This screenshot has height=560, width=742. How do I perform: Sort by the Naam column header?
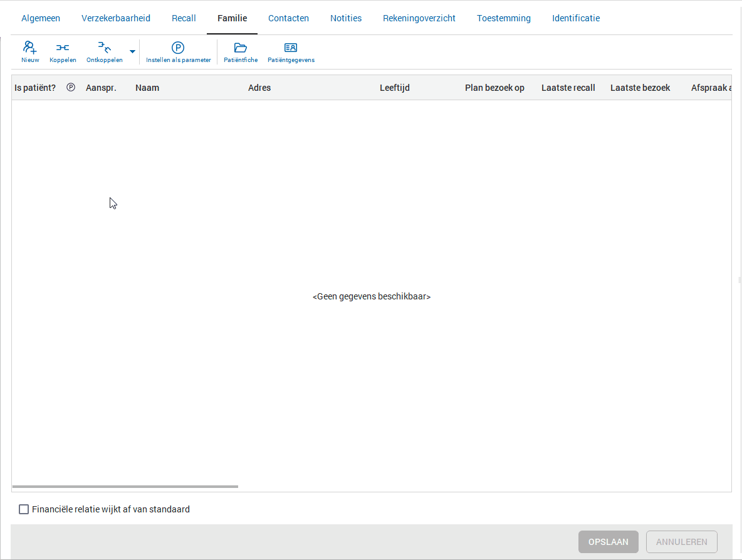tap(147, 88)
